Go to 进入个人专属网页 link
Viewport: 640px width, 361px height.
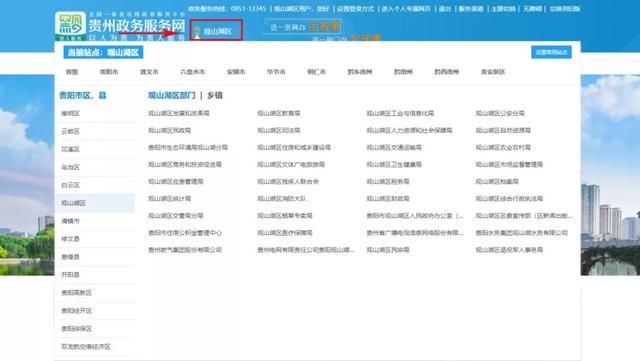406,9
